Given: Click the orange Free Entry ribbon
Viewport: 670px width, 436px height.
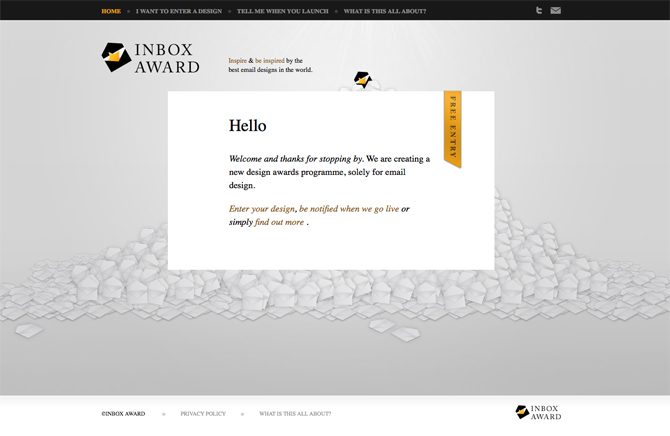Looking at the screenshot, I should coord(453,130).
